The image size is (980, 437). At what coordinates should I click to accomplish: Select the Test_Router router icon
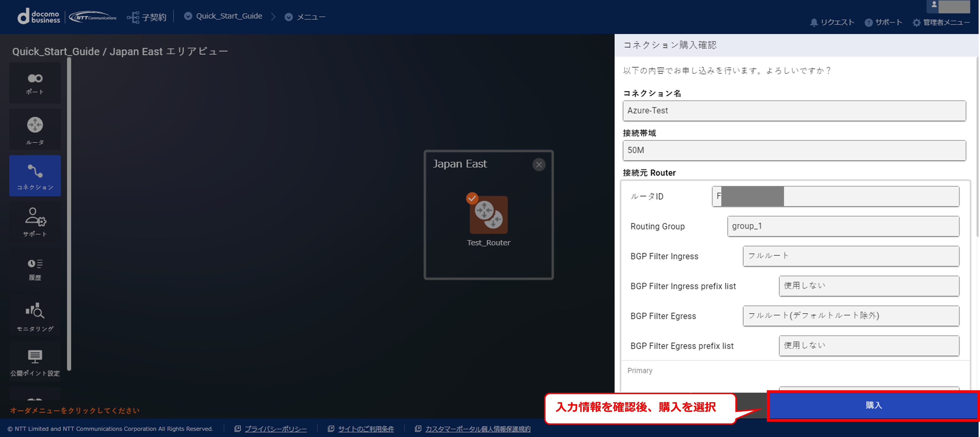tap(488, 215)
